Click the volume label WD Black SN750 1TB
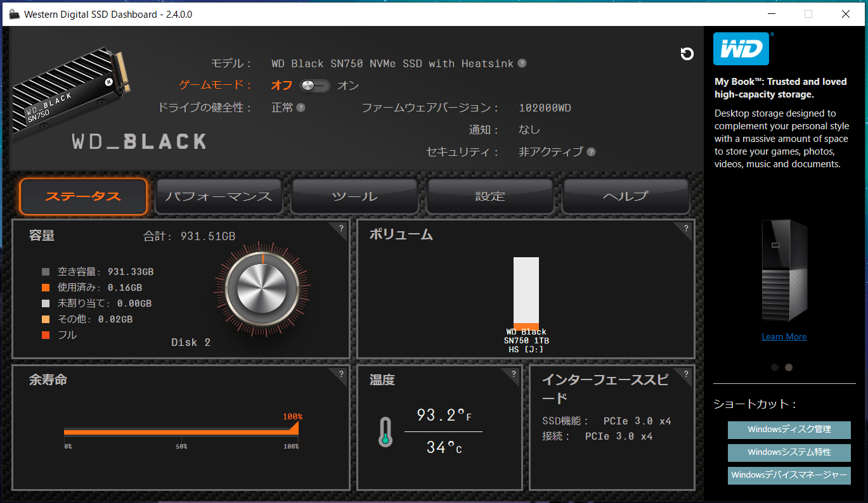868x503 pixels. 526,340
